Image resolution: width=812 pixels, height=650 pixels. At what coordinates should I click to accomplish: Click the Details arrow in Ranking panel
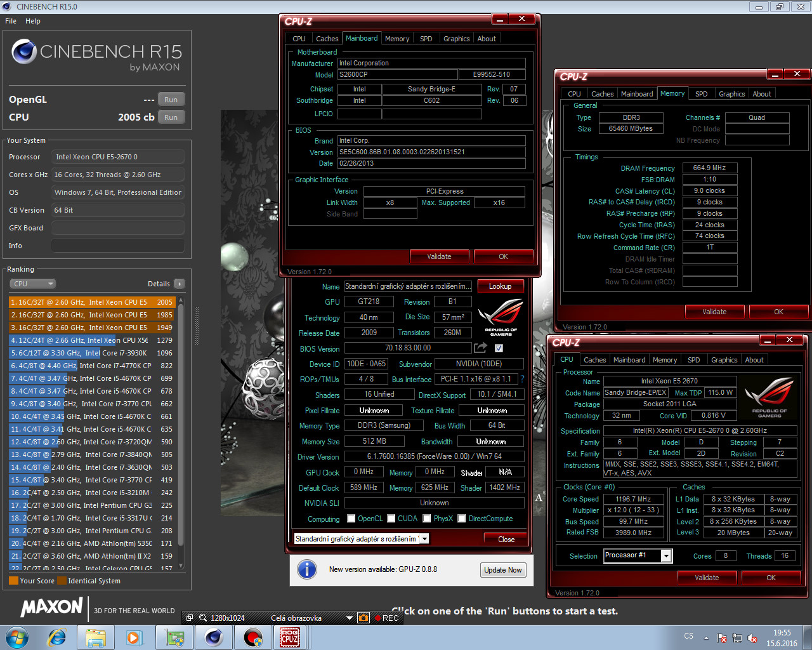pyautogui.click(x=179, y=284)
